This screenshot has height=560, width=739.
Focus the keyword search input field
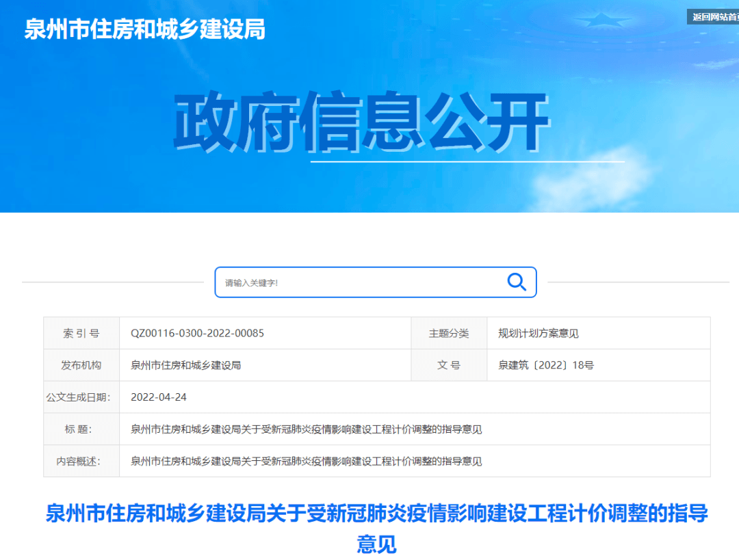(x=356, y=282)
